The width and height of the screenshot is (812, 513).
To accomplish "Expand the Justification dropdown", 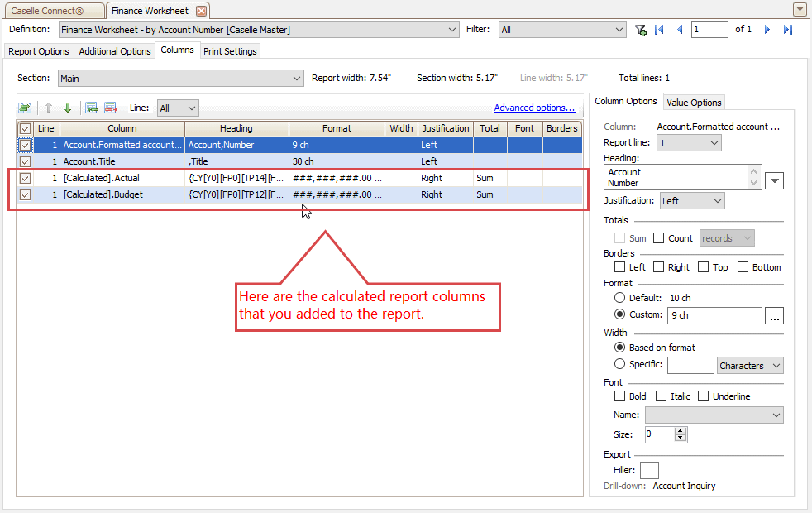I will click(717, 201).
